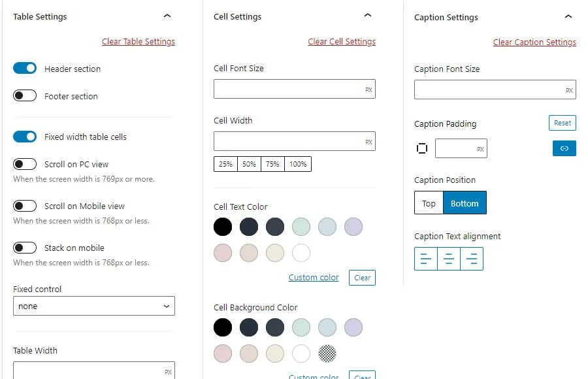Click Clear Caption Settings link
Viewport: 588px width, 379px height.
coord(534,42)
